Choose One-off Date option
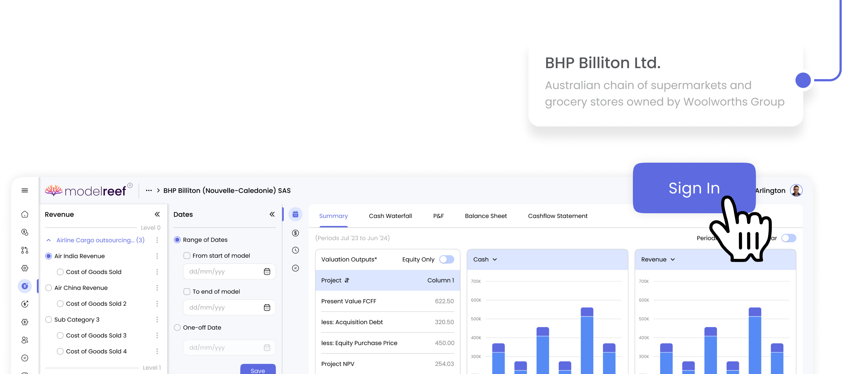 coord(177,328)
